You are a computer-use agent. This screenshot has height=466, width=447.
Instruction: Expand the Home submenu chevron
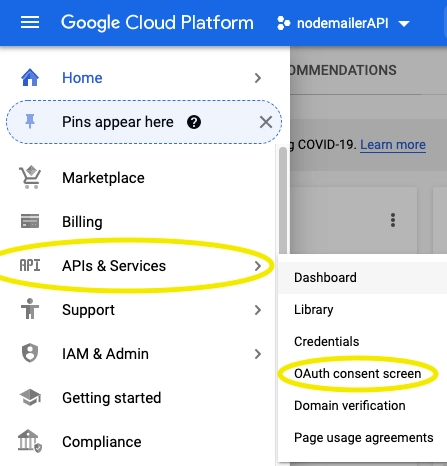[x=257, y=78]
